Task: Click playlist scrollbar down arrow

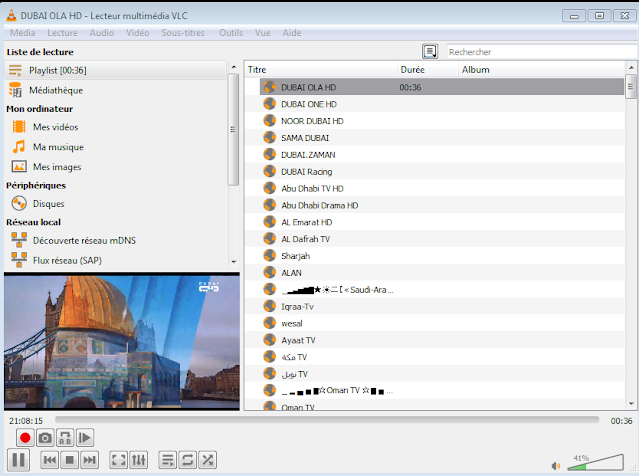Action: 631,404
